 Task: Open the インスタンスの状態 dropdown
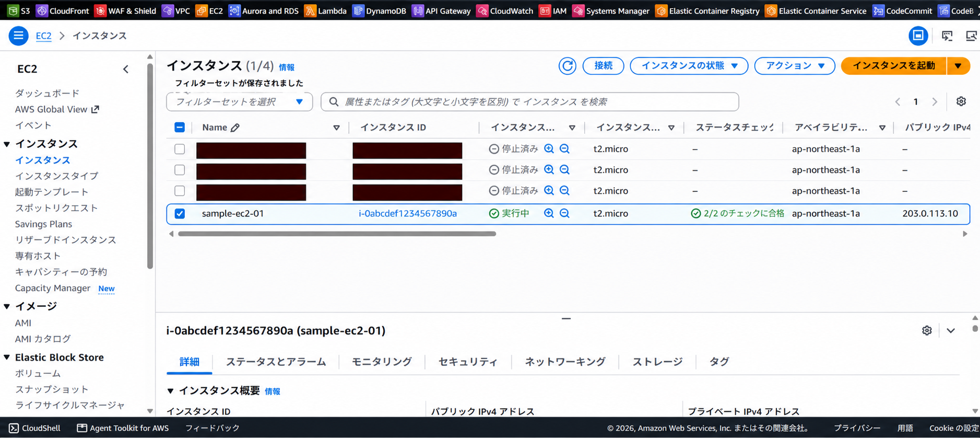689,66
